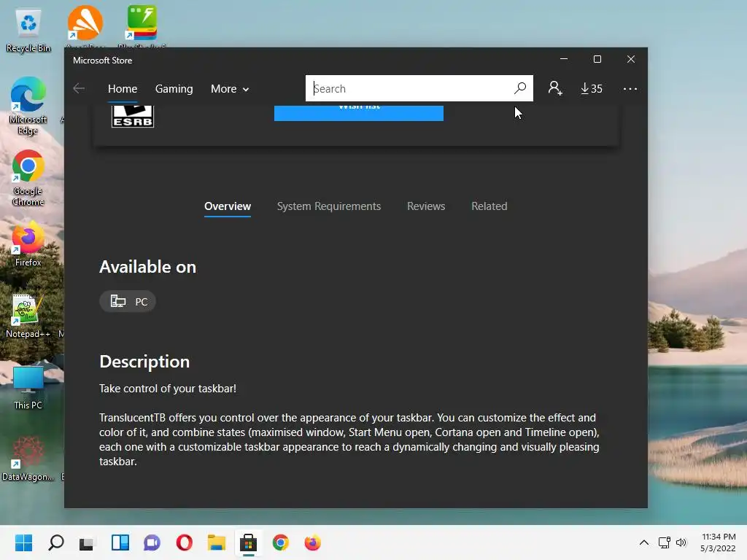The width and height of the screenshot is (747, 560).
Task: Open the Widgets taskbar icon
Action: pos(120,542)
